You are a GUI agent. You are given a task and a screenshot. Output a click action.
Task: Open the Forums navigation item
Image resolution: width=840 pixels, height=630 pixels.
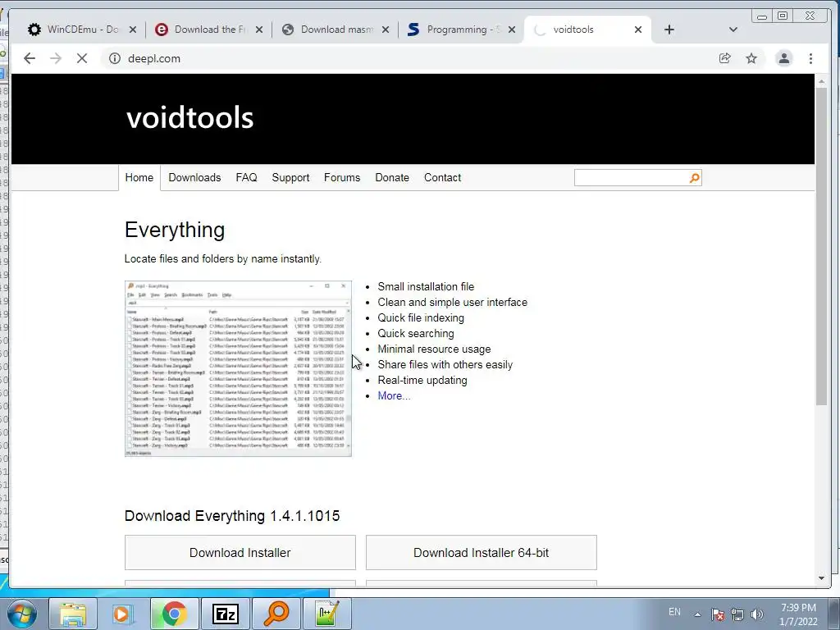point(342,177)
